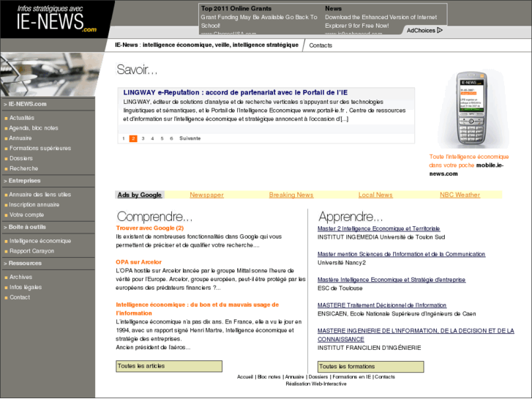The image size is (532, 399).
Task: Open Annuaire in sidebar menu
Action: pyautogui.click(x=20, y=138)
